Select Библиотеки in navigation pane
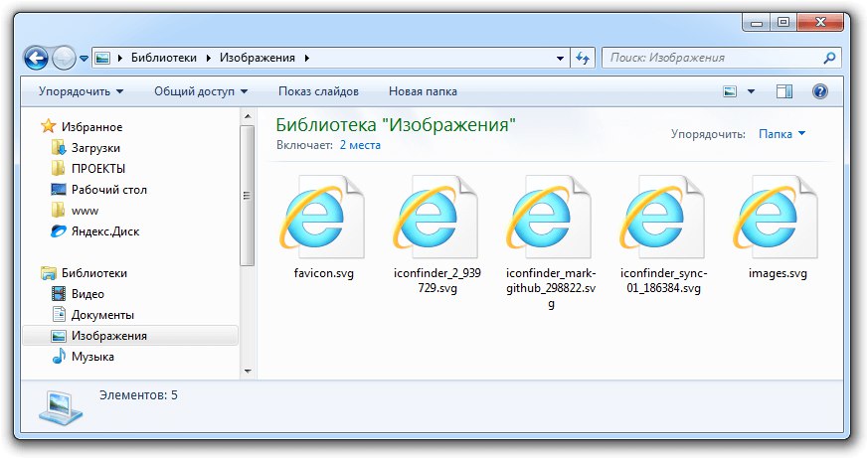Viewport: 868px width, 458px height. coord(94,273)
